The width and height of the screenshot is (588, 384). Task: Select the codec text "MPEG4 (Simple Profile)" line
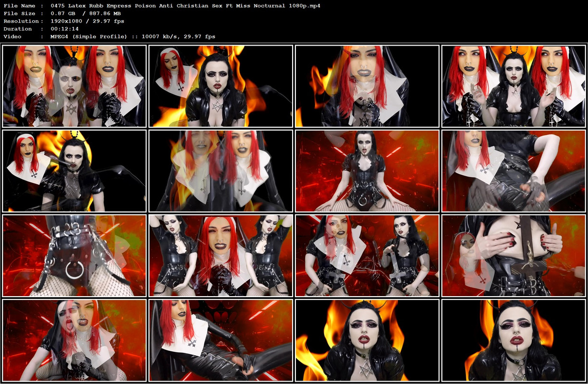tap(133, 36)
